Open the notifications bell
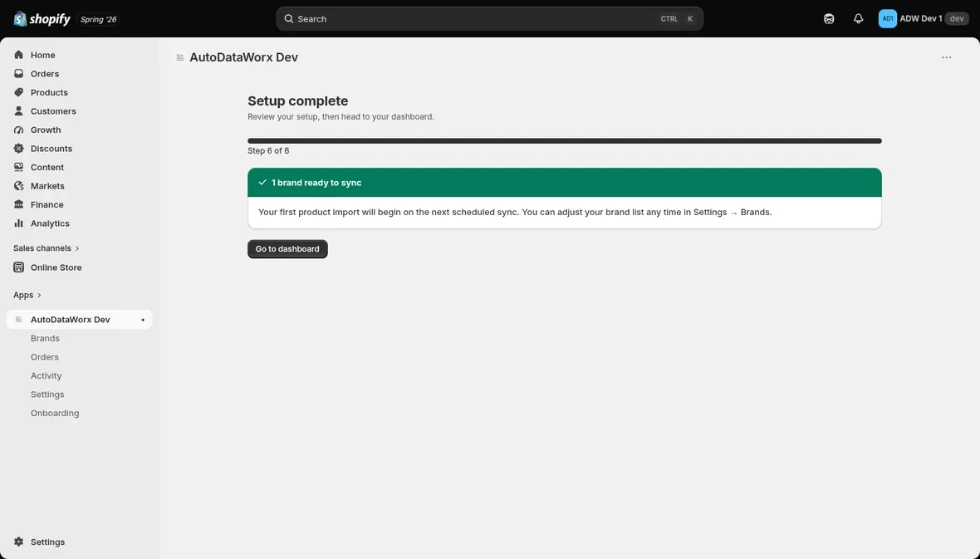The width and height of the screenshot is (980, 559). pos(858,19)
